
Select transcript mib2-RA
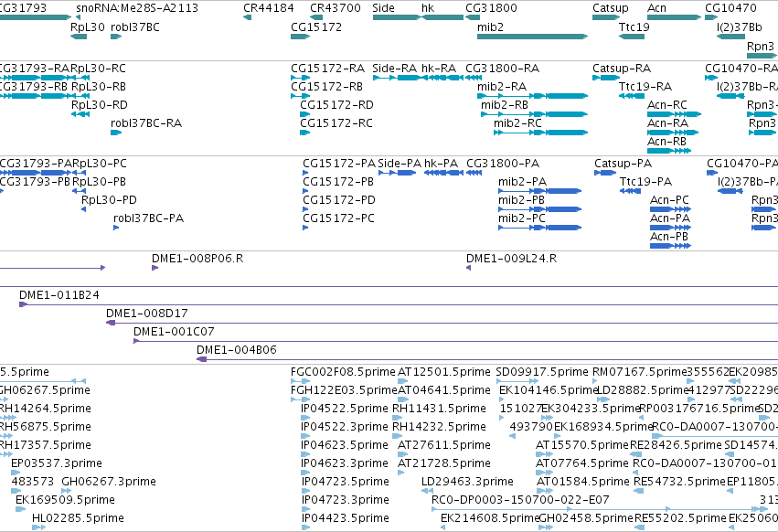532,96
